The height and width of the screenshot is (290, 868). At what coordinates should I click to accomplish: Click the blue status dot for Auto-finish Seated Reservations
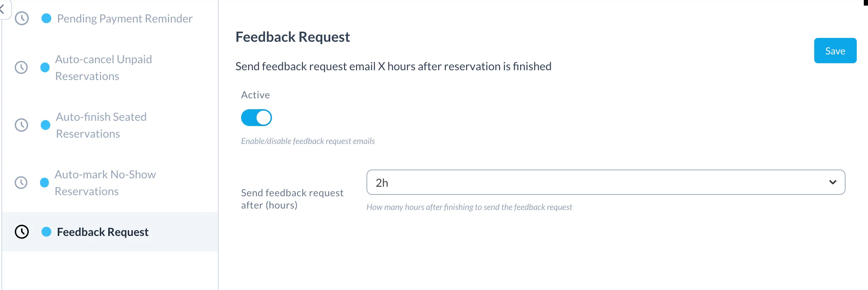[45, 125]
